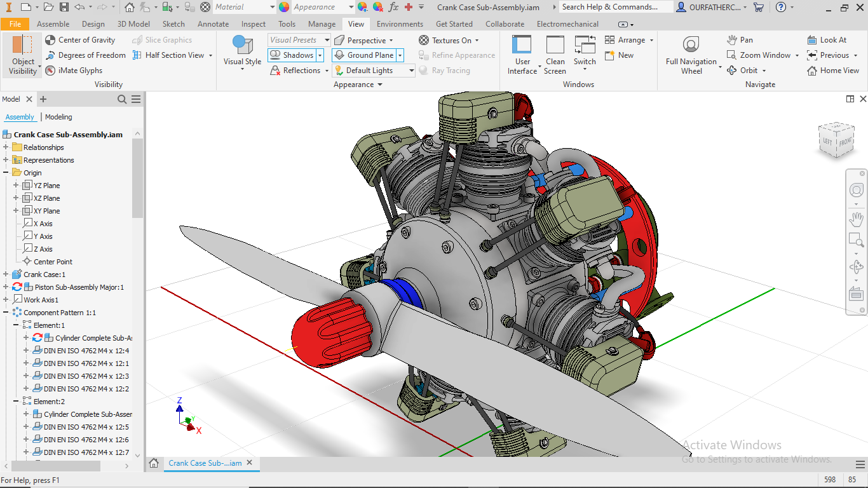Return to Home View
This screenshot has width=868, height=488.
point(833,71)
